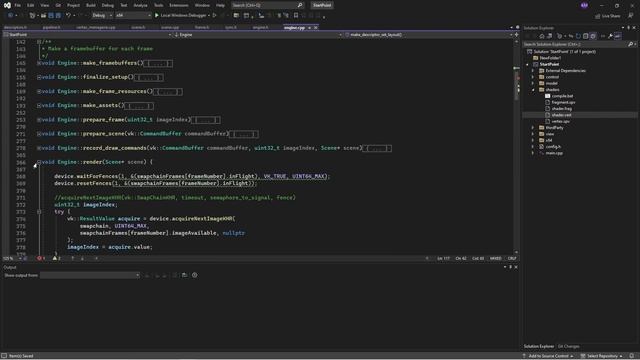Click the warning triangle count icon
This screenshot has width=640, height=360.
tap(55, 258)
